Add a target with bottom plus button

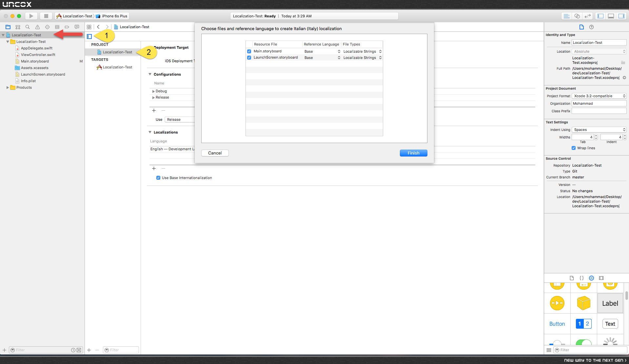(x=89, y=350)
